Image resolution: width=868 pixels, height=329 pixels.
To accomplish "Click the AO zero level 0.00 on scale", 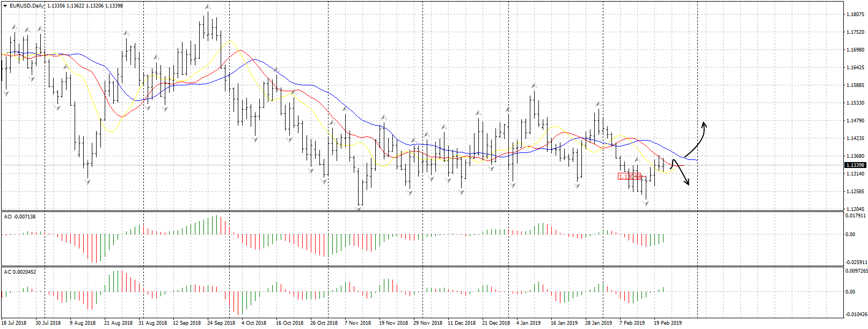I will [850, 235].
